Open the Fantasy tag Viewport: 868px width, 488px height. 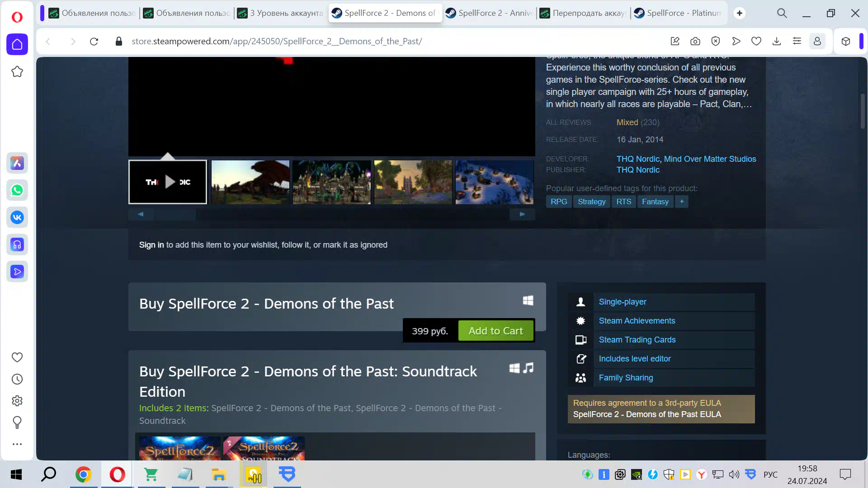(x=655, y=202)
